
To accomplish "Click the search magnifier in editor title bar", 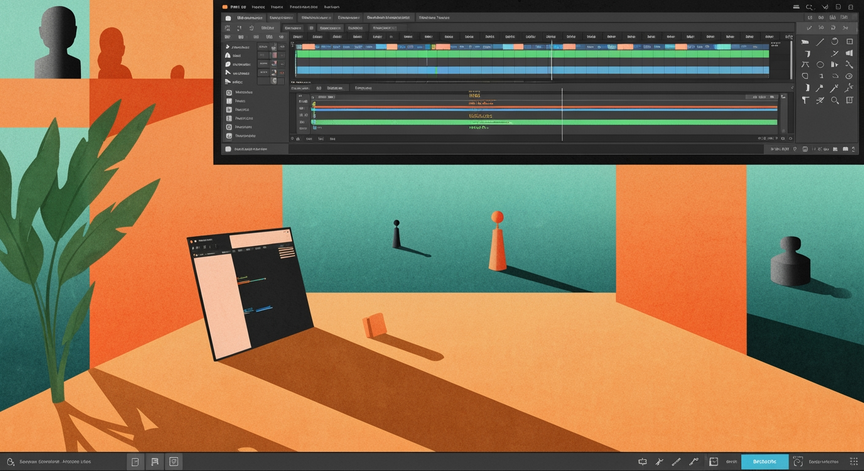I will (809, 7).
